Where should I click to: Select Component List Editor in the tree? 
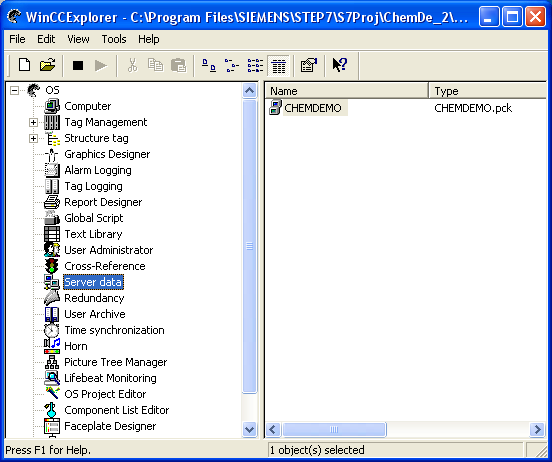(x=117, y=410)
